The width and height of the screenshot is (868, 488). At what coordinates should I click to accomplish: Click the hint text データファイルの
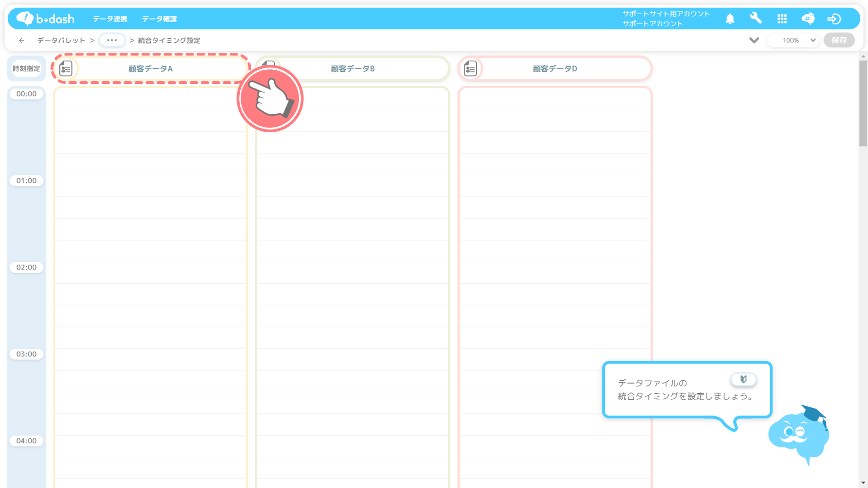point(652,383)
